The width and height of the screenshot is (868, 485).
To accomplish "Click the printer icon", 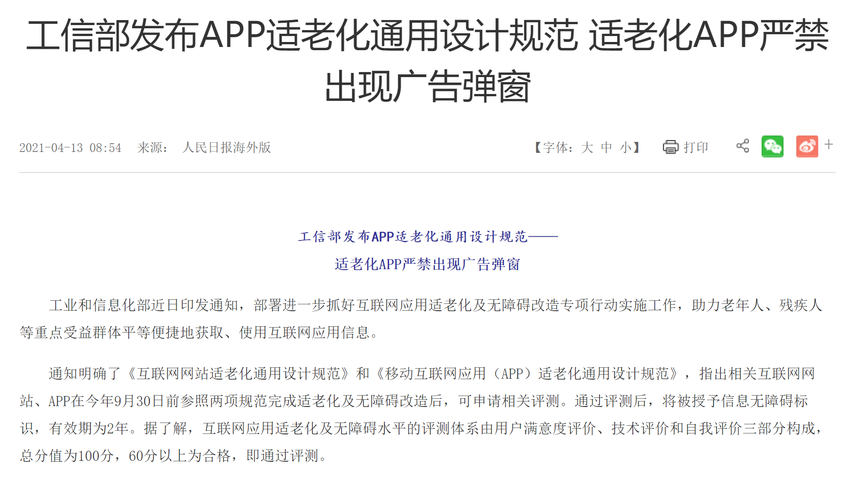I will pyautogui.click(x=670, y=147).
